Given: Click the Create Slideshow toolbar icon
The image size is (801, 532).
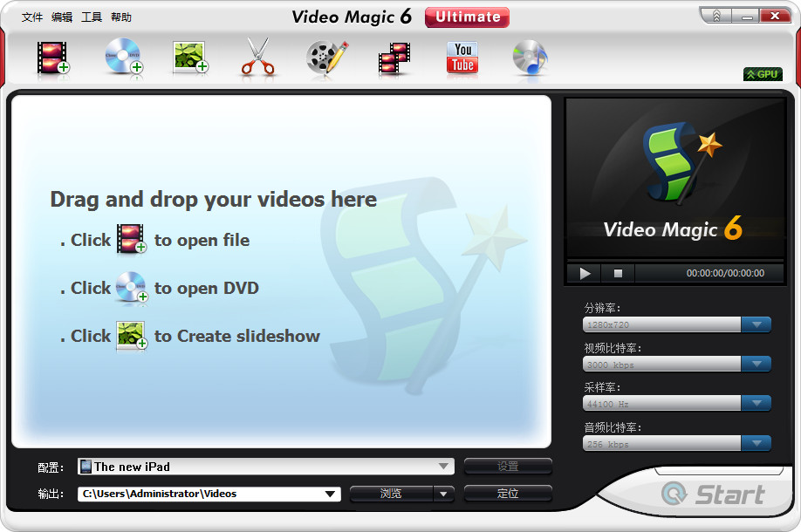Looking at the screenshot, I should (x=190, y=58).
